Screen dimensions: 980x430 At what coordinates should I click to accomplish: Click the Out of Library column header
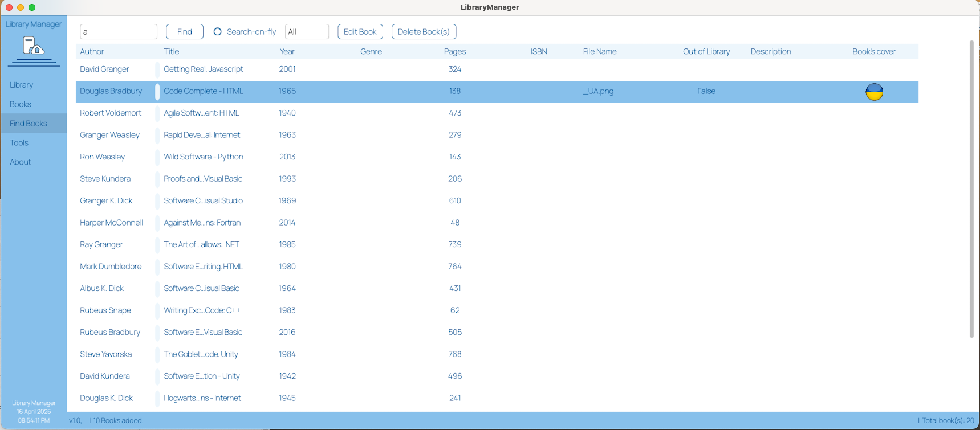tap(706, 52)
